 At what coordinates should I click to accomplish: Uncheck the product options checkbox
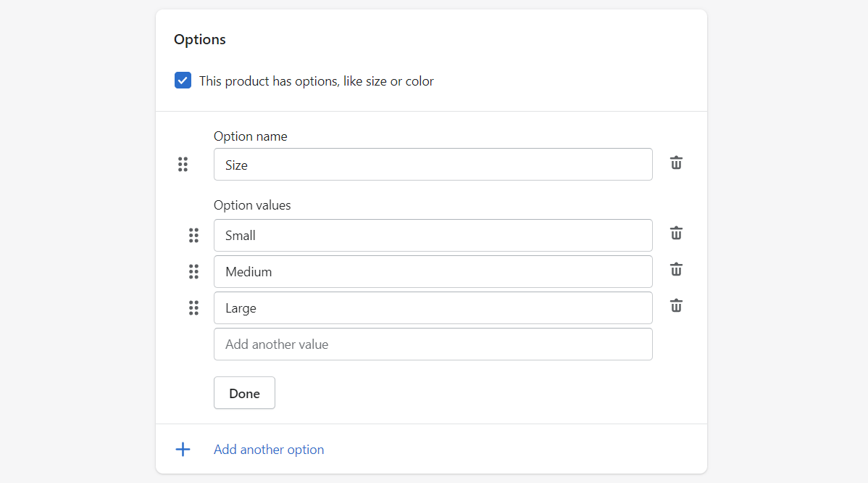tap(183, 80)
